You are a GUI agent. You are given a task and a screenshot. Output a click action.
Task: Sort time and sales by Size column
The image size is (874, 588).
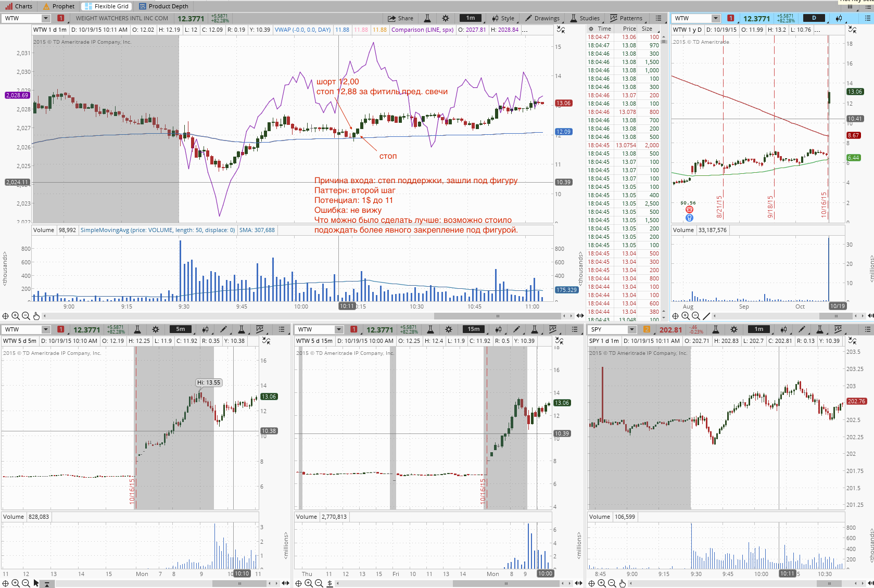click(x=647, y=29)
